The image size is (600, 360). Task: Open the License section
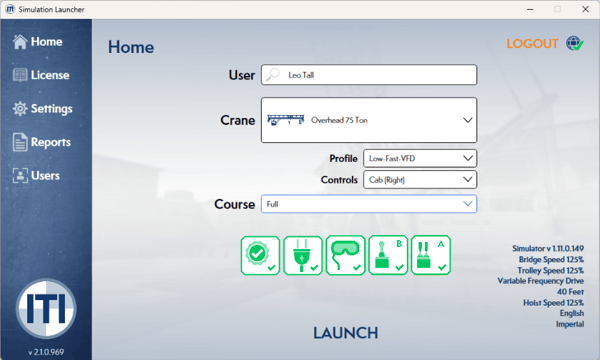(x=41, y=75)
